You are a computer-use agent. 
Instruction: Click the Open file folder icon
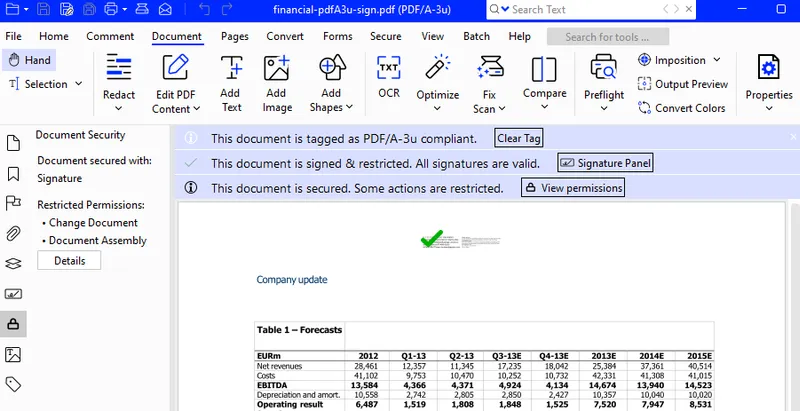coord(12,9)
